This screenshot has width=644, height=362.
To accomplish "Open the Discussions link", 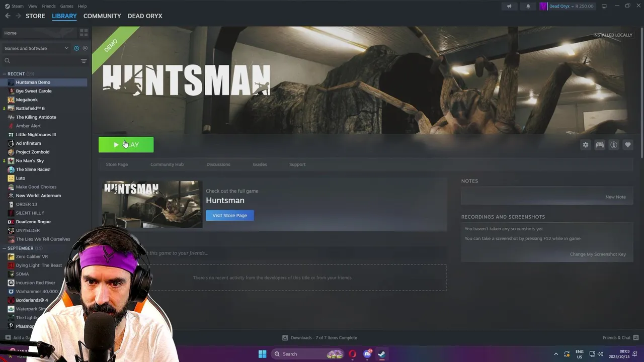I will [218, 164].
